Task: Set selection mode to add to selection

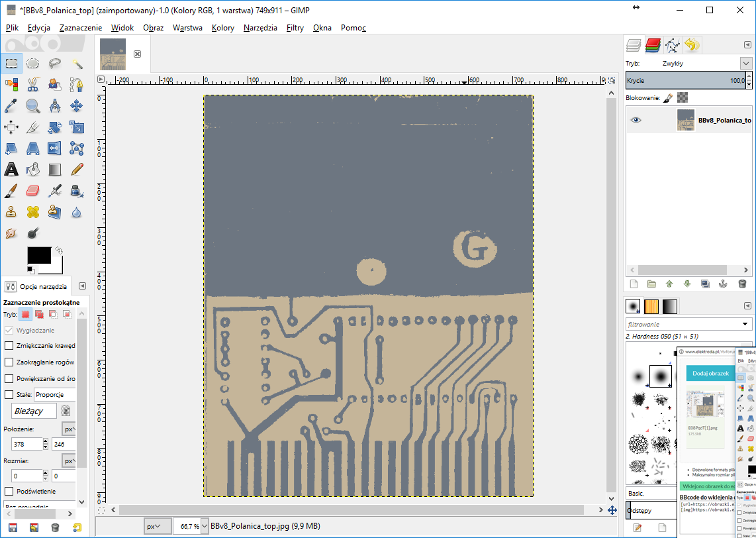Action: pos(39,314)
